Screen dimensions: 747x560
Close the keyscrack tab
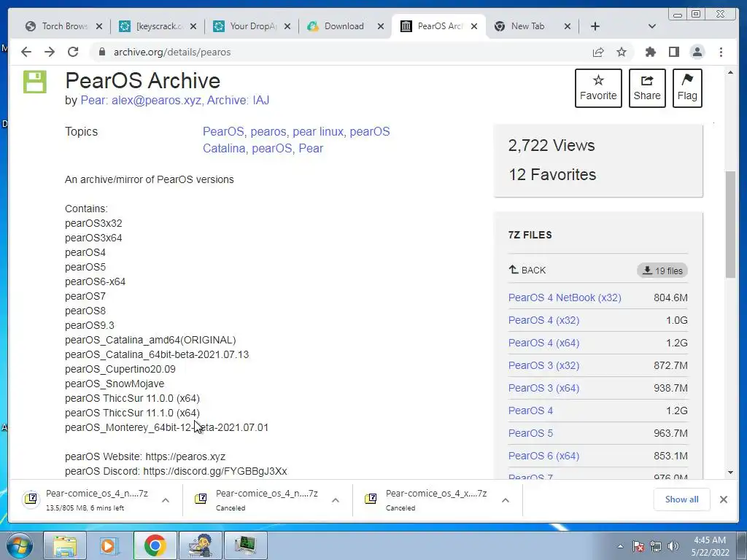[193, 27]
